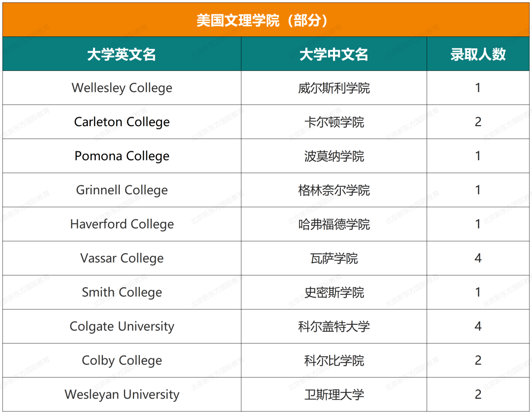The height and width of the screenshot is (414, 532).
Task: Click the 哈弗福德学院 cell
Action: [x=334, y=224]
